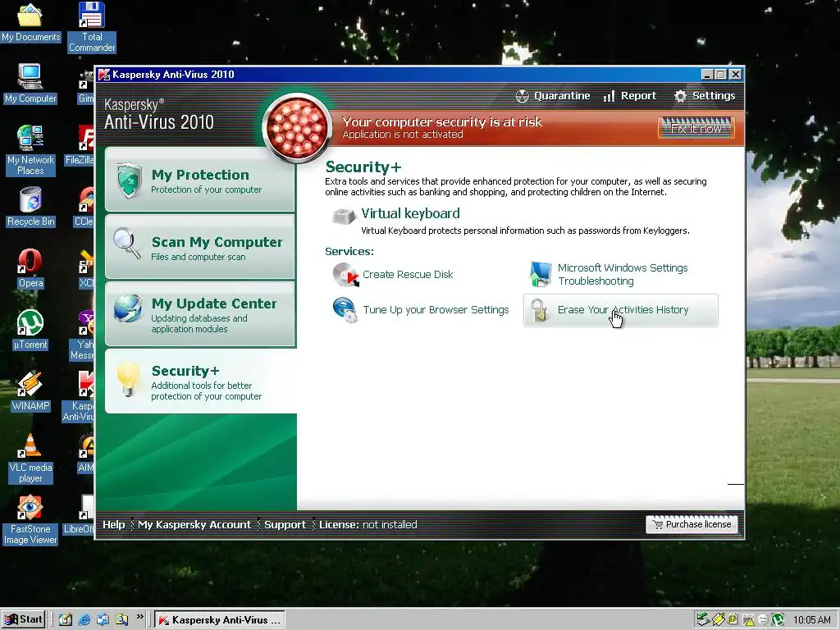Viewport: 840px width, 630px height.
Task: Click the Help link in footer
Action: click(x=113, y=525)
